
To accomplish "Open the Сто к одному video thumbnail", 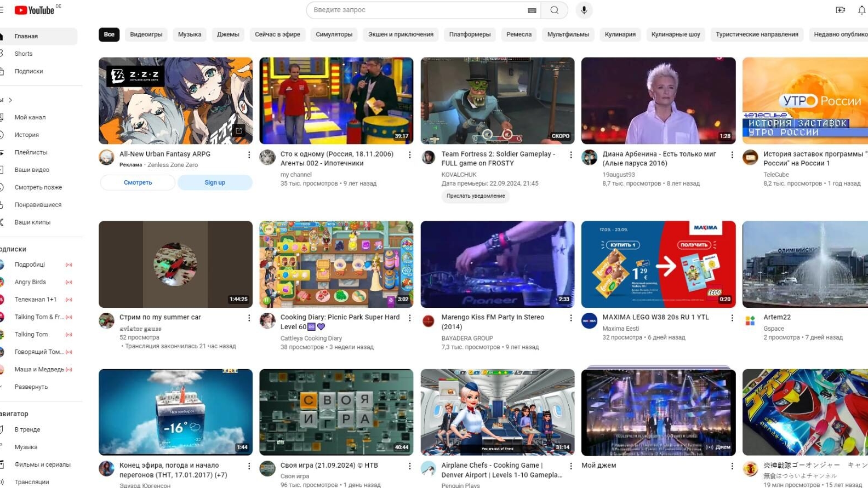I will (x=336, y=101).
